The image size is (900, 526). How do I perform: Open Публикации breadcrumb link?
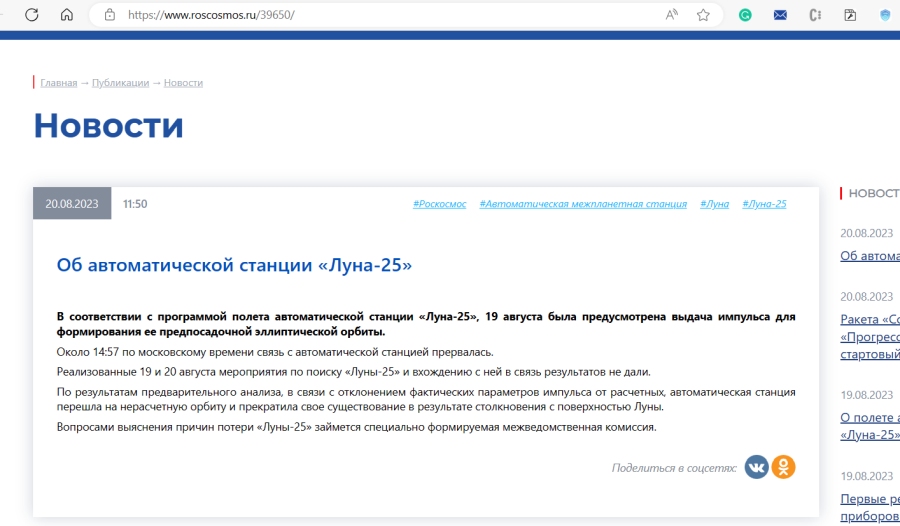(121, 83)
